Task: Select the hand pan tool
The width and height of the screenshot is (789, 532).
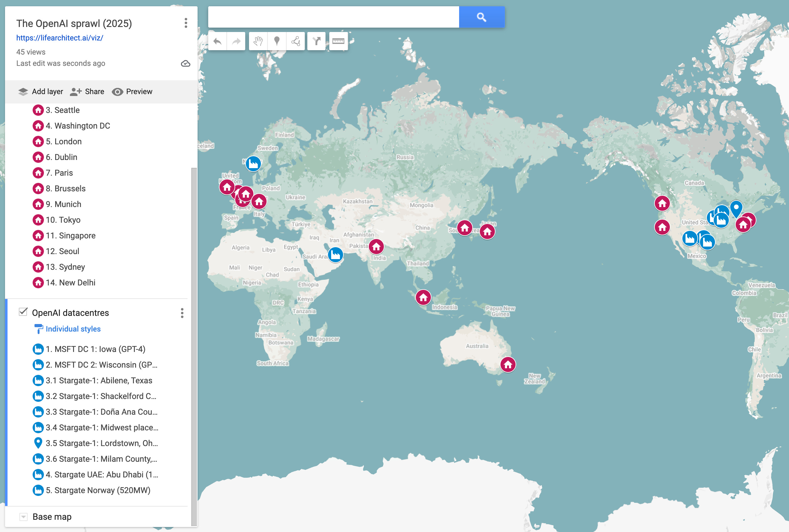Action: [258, 41]
